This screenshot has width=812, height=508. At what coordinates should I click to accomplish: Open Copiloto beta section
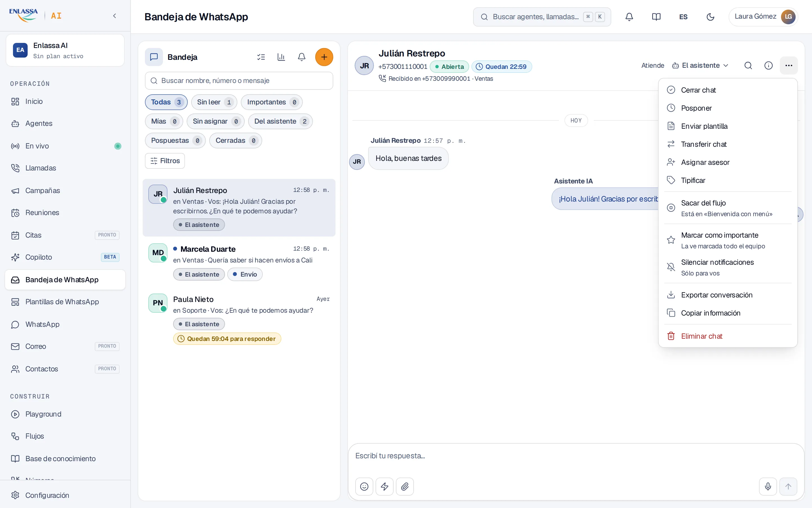click(65, 257)
